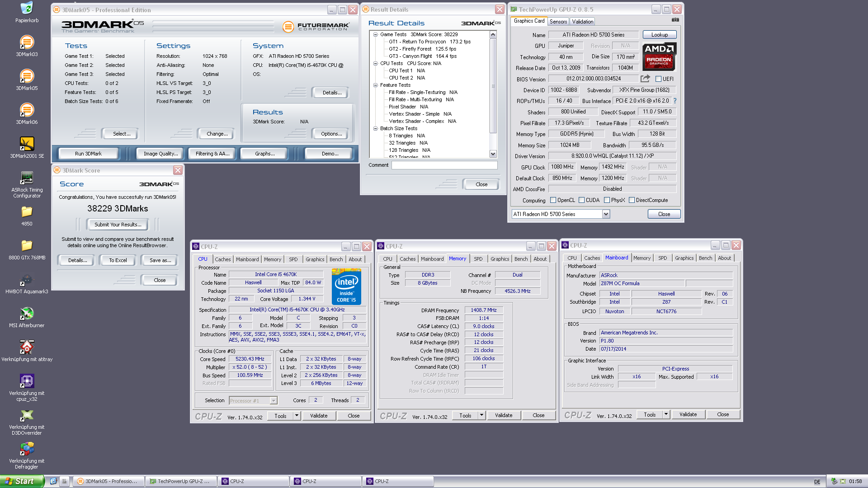Screen dimensions: 868x488
Task: Open the GPU selection dropdown in GPU-Z
Action: point(606,214)
